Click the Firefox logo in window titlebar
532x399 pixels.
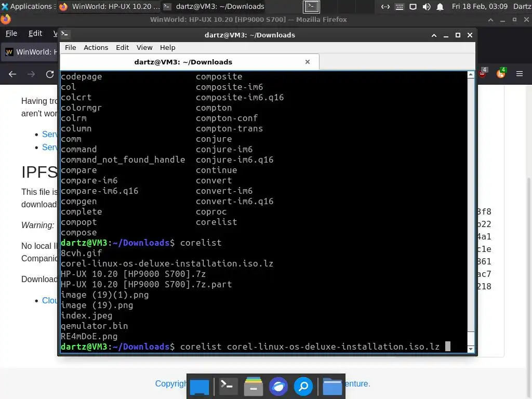point(5,19)
